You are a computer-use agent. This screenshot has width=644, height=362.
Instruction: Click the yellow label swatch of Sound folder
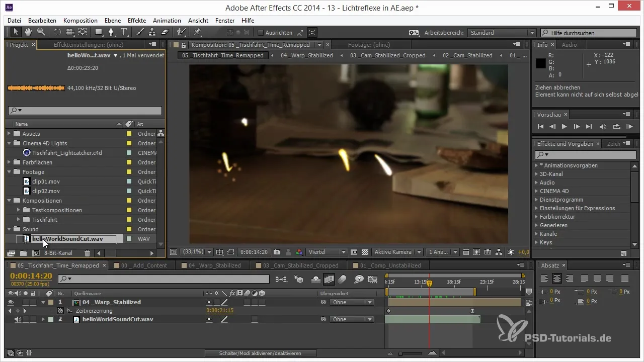point(129,229)
